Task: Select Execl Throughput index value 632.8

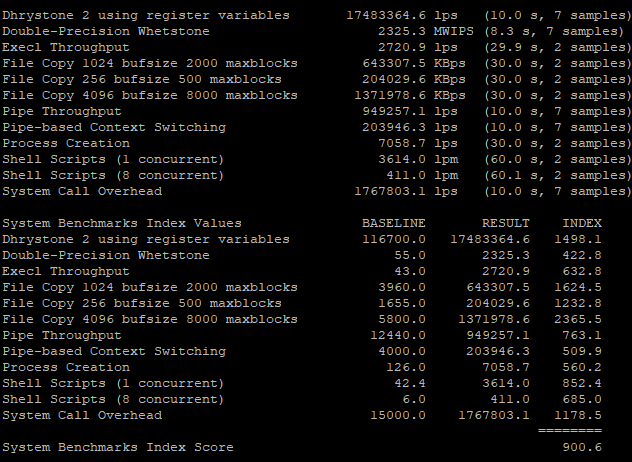Action: pos(582,271)
